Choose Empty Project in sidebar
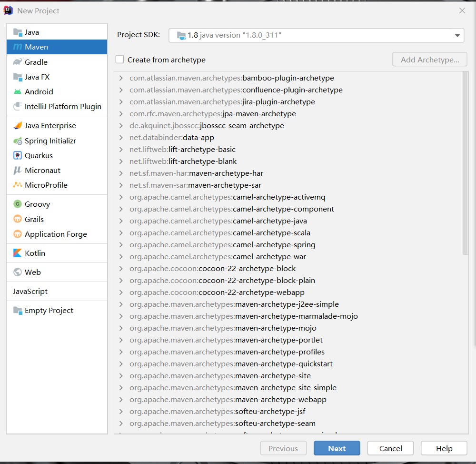This screenshot has height=464, width=476. tap(49, 311)
